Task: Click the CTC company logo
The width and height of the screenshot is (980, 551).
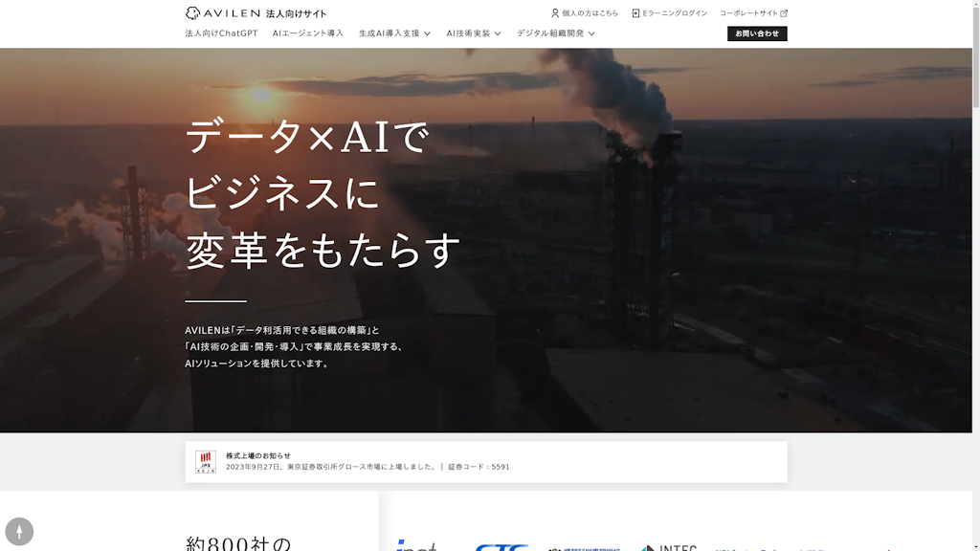Action: pos(501,546)
